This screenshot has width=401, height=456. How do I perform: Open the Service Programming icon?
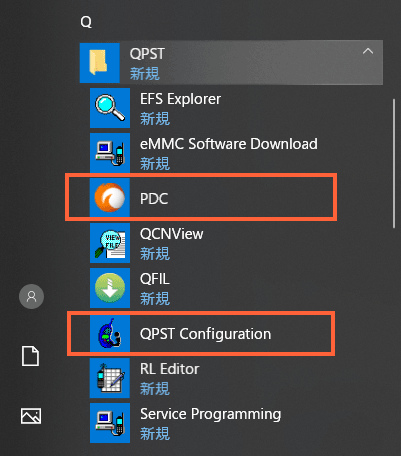[x=110, y=423]
